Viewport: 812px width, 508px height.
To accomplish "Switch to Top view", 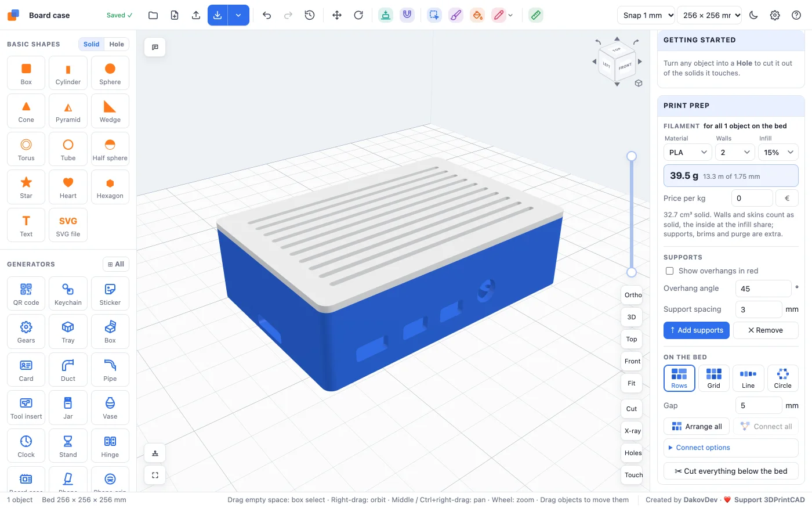I will point(632,339).
